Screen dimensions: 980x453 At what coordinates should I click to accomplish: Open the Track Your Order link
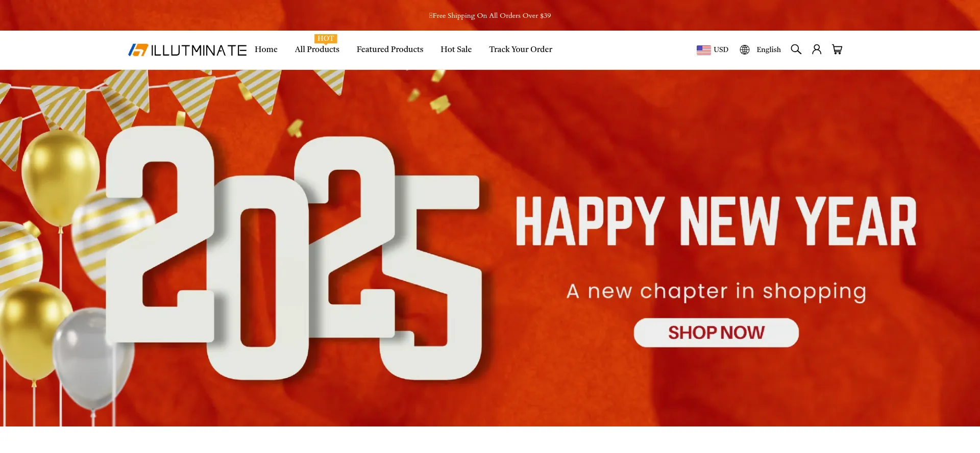(x=521, y=49)
